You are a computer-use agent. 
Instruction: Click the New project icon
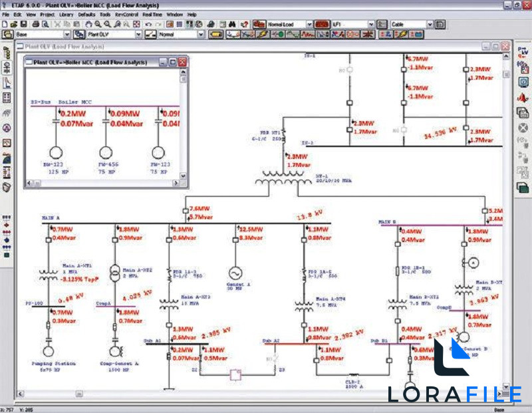[x=5, y=25]
